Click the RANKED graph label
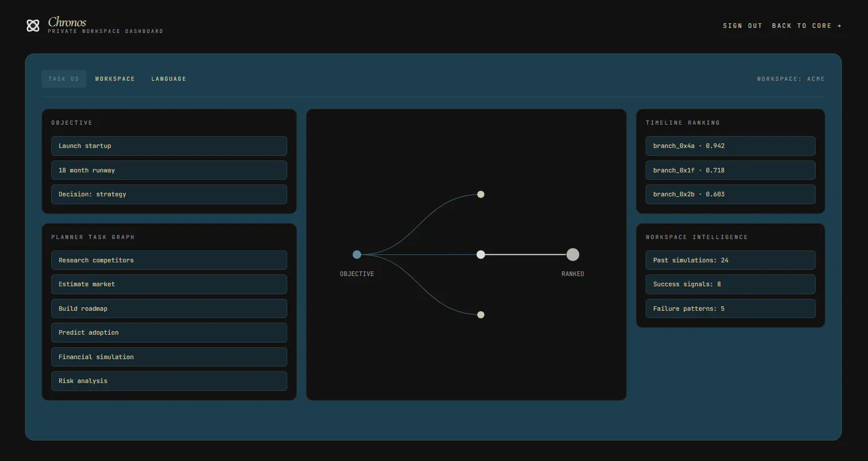The image size is (868, 461). [573, 274]
